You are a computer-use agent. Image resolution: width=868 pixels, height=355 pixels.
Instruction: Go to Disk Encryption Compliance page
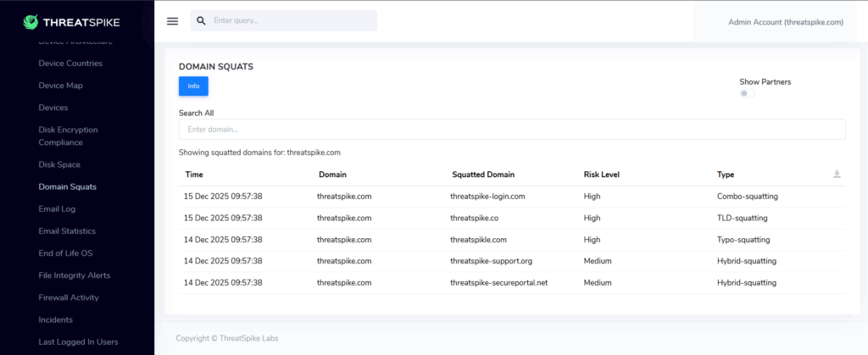coord(68,136)
